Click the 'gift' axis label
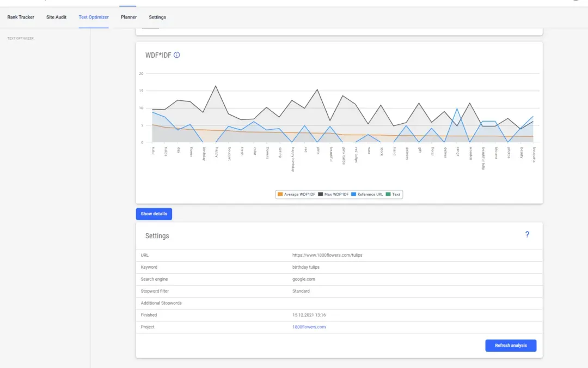588x368 pixels. [420, 150]
